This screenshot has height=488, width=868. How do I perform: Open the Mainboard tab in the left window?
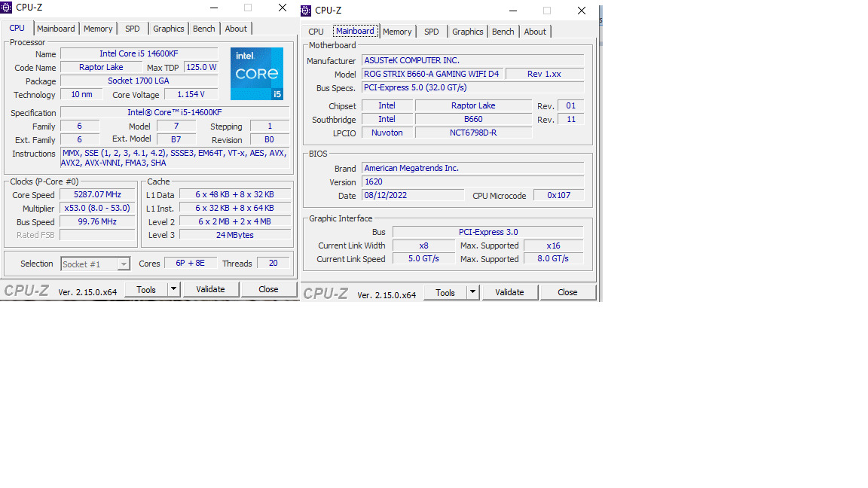coord(56,29)
